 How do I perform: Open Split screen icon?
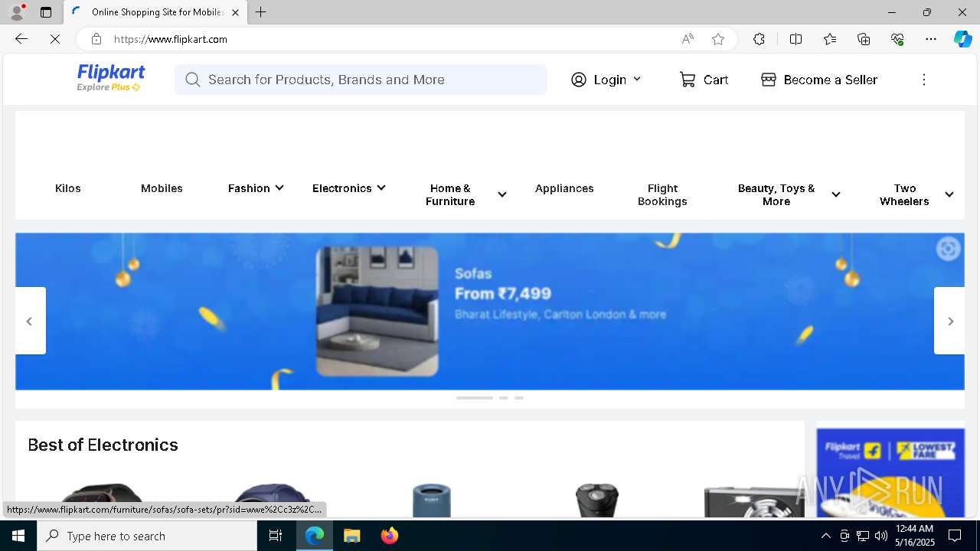796,39
